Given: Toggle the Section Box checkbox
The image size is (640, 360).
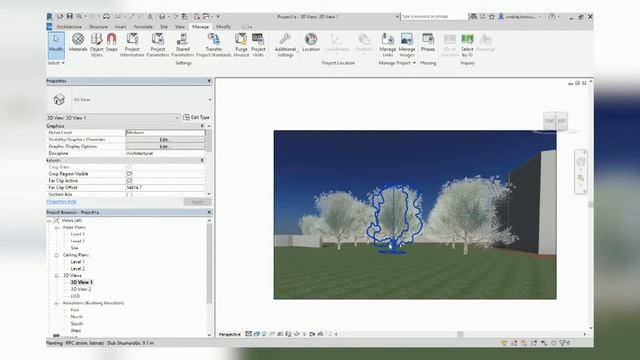Looking at the screenshot, I should click(129, 194).
